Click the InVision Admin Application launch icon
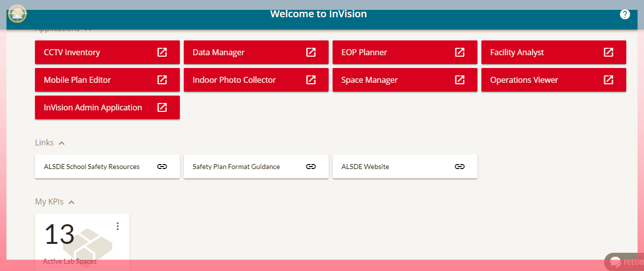This screenshot has width=644, height=271. [162, 107]
